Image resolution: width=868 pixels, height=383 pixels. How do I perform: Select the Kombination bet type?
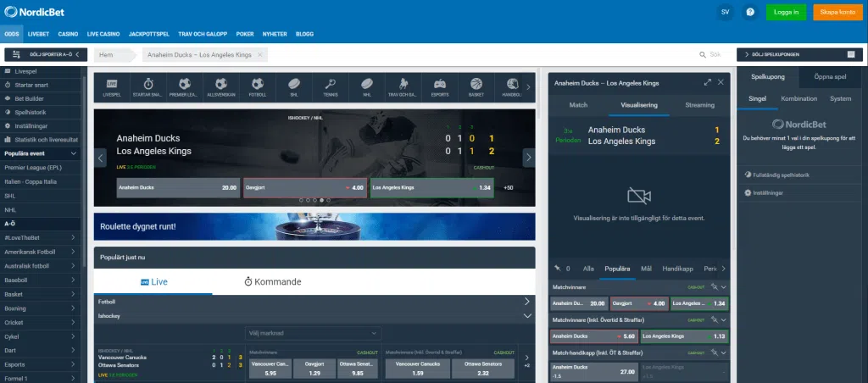click(798, 98)
